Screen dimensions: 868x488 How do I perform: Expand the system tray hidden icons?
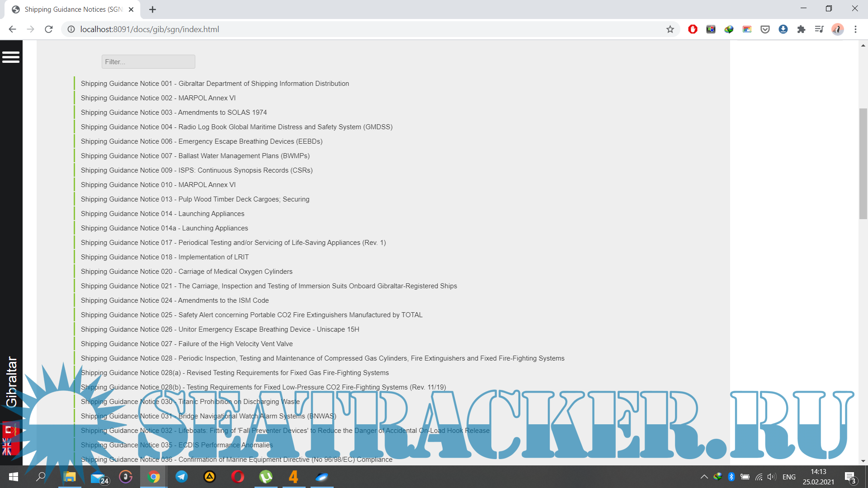[704, 477]
